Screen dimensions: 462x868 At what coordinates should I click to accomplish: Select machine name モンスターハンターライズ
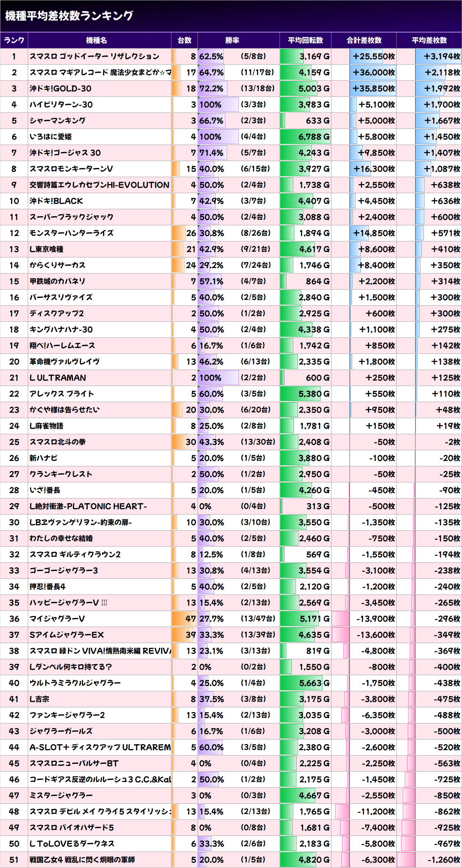(71, 233)
